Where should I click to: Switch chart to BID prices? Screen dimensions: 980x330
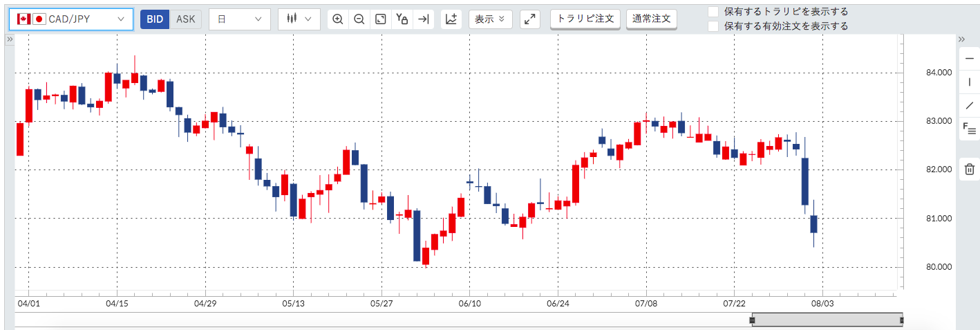click(x=155, y=19)
